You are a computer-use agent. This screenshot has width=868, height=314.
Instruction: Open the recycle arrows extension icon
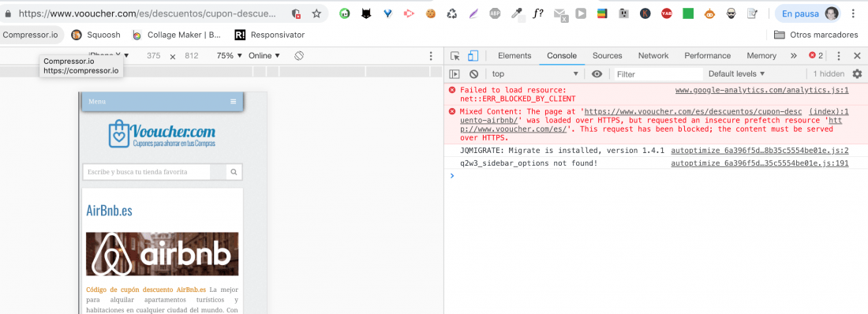[x=452, y=14]
